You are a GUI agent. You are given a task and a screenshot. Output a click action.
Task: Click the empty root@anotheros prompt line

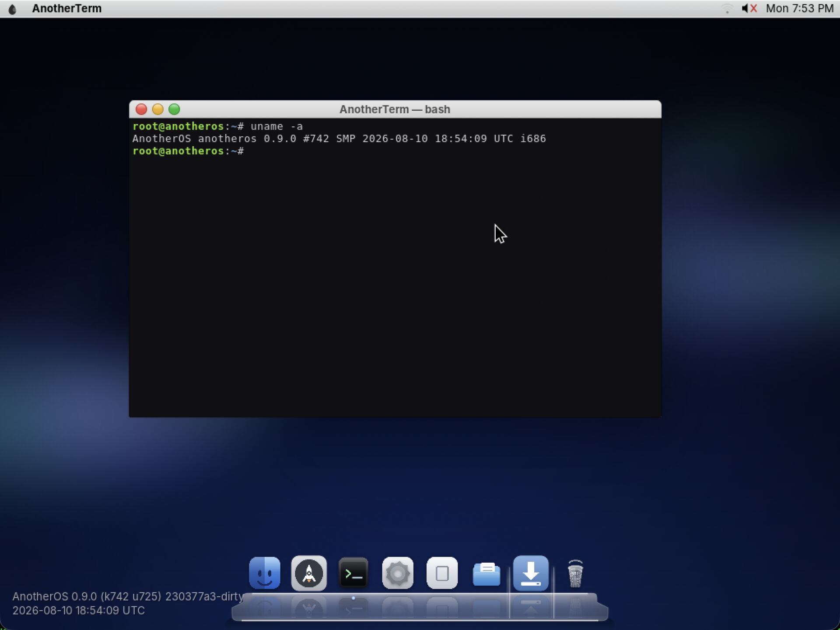(x=188, y=151)
